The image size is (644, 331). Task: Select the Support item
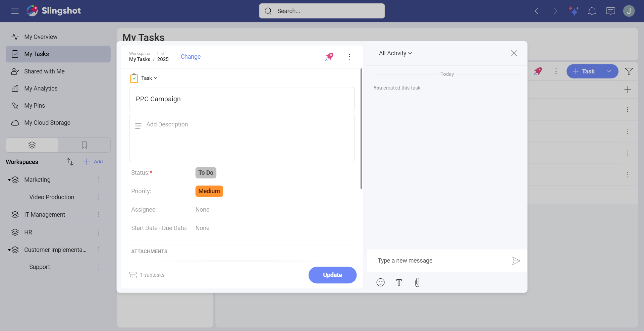click(x=40, y=267)
